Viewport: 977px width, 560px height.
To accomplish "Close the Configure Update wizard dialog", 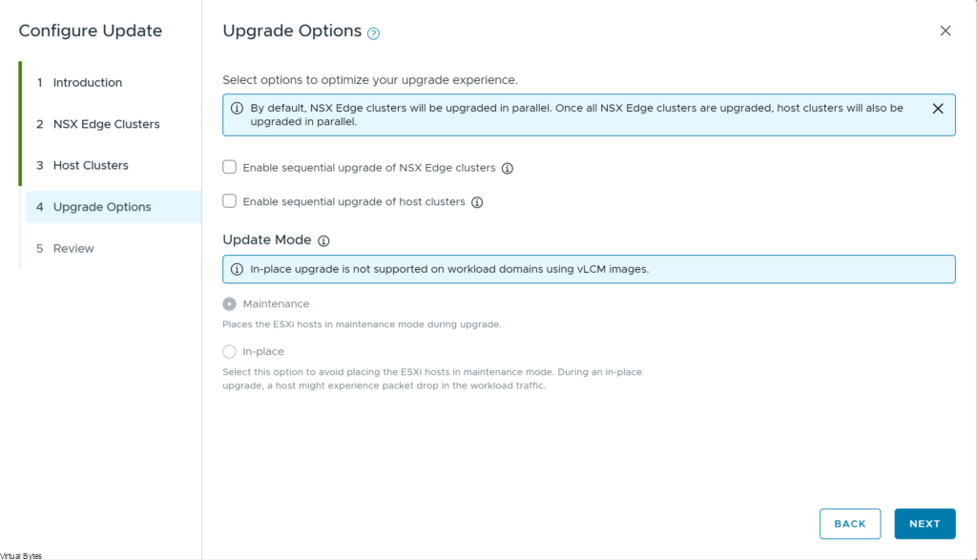I will [x=946, y=31].
